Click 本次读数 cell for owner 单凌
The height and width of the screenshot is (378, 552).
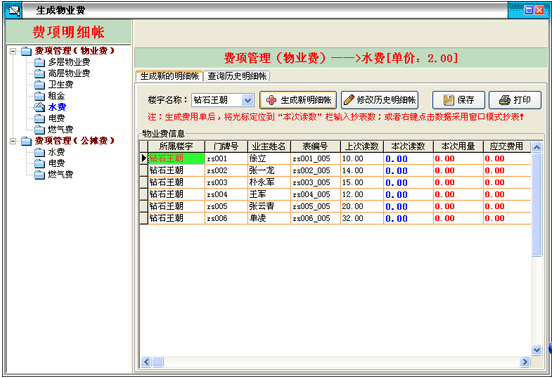408,219
